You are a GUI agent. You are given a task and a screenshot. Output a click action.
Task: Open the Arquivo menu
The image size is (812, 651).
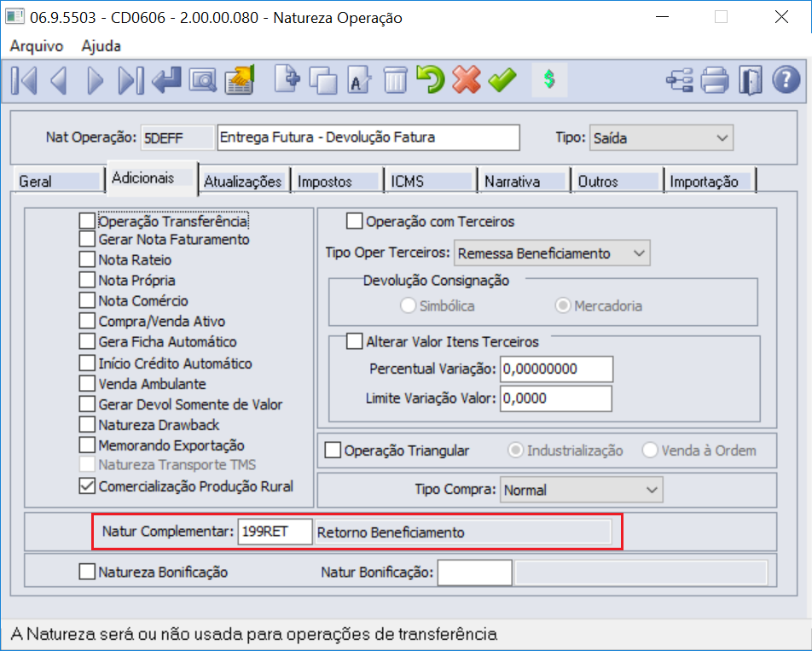pos(36,45)
